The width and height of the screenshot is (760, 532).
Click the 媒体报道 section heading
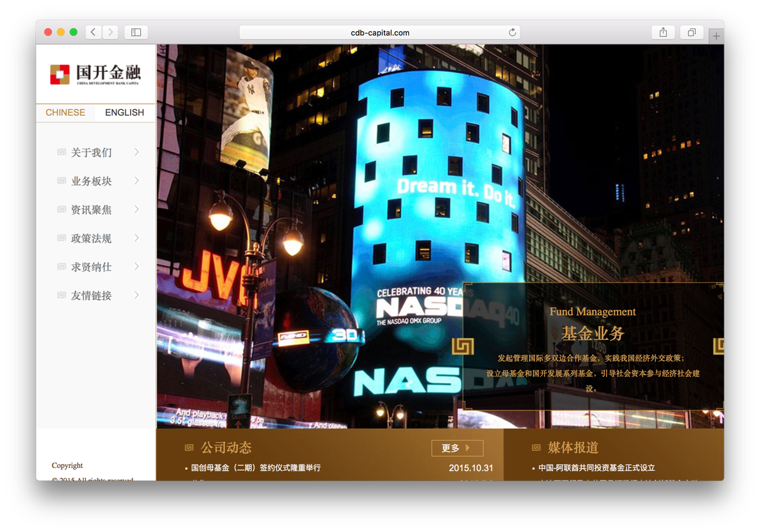tap(573, 448)
